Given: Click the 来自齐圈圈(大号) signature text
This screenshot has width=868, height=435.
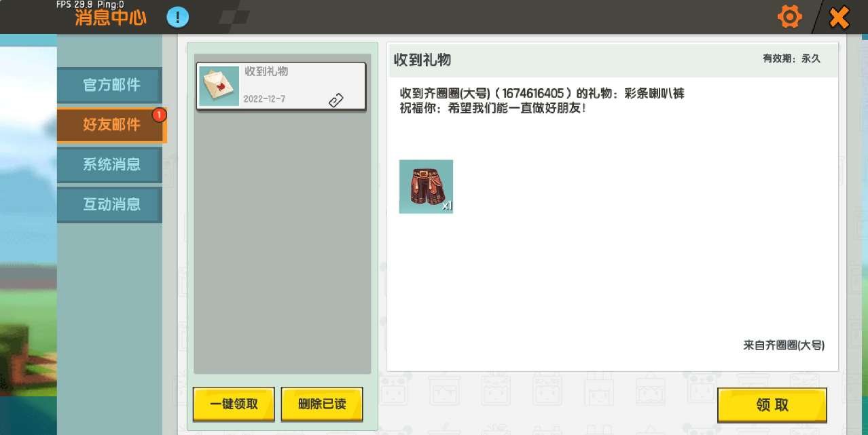Looking at the screenshot, I should [784, 345].
